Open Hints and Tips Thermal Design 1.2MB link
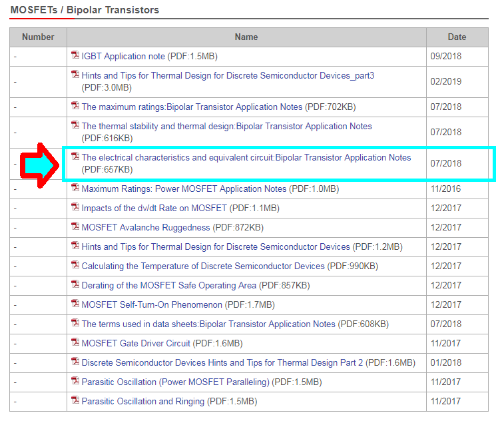 coord(216,246)
